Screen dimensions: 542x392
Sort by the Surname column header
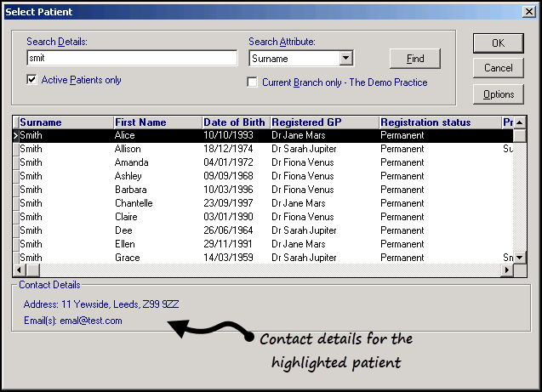66,122
